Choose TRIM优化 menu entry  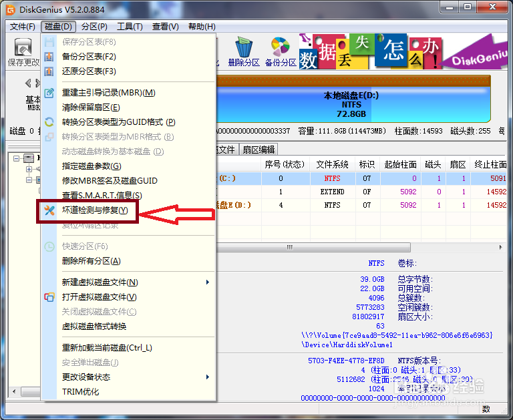(x=80, y=392)
